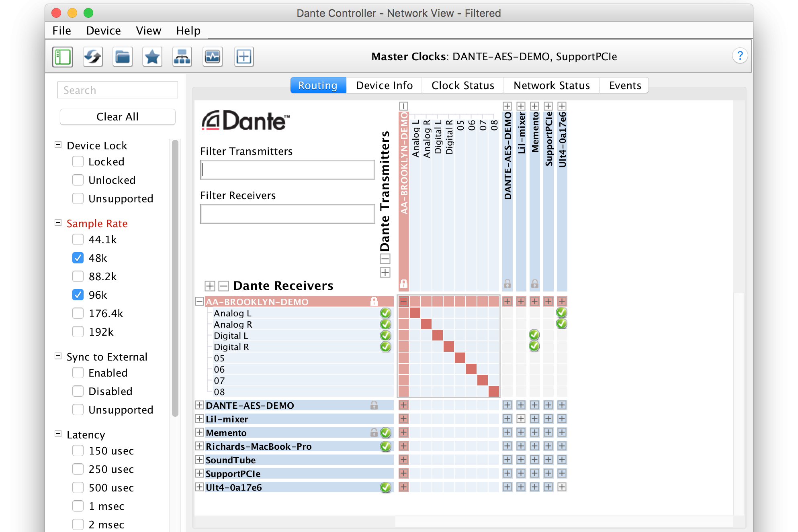Open the network device tree icon
Viewport: 798px width, 532px height.
(182, 57)
